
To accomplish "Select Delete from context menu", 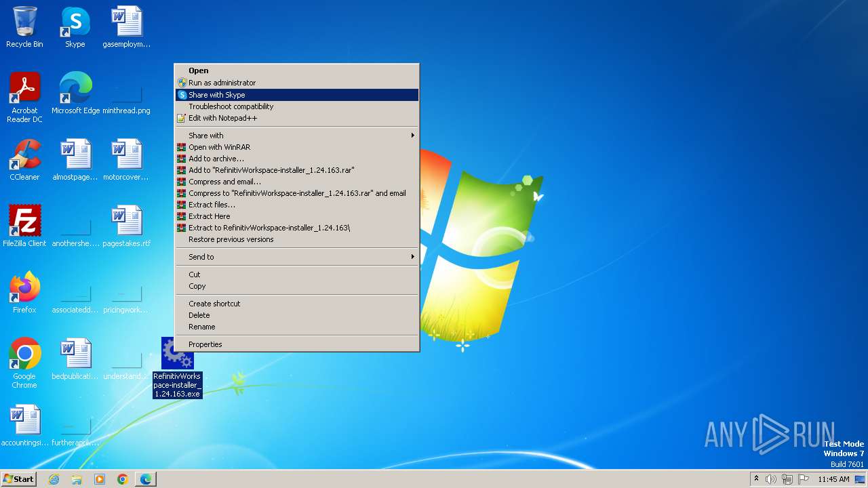I will click(297, 315).
